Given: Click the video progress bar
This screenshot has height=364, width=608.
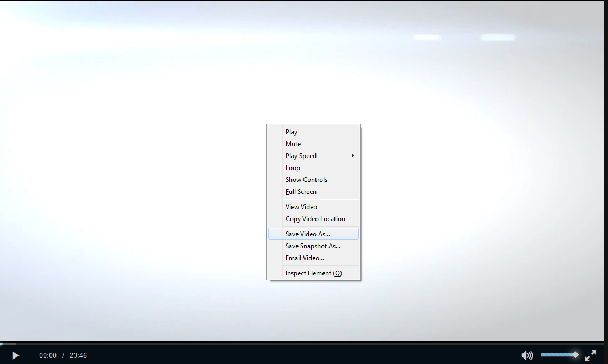Looking at the screenshot, I should (x=302, y=343).
